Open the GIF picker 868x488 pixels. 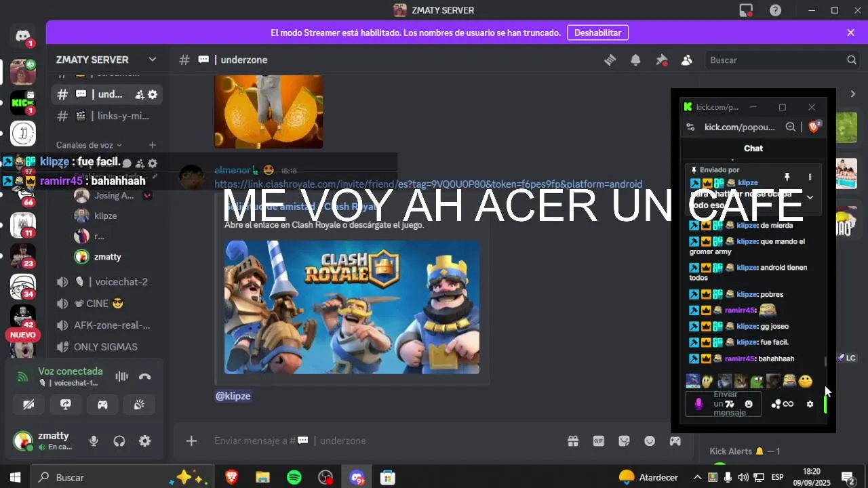[599, 441]
